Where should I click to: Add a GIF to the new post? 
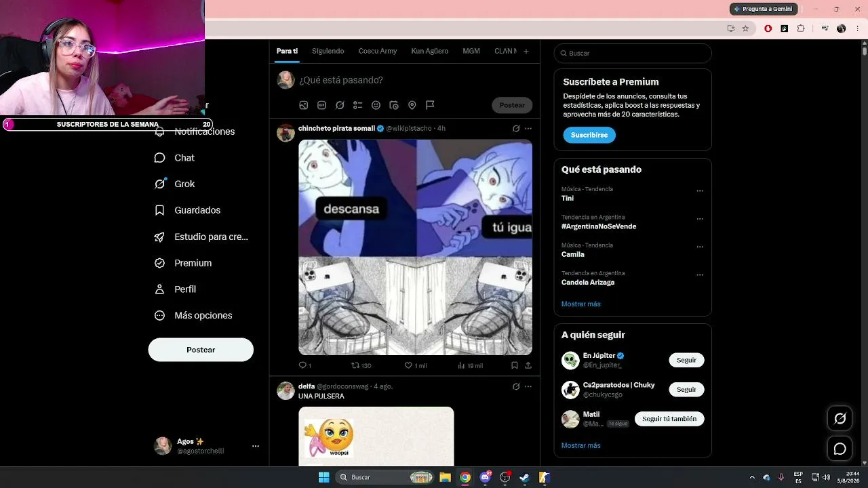click(321, 105)
